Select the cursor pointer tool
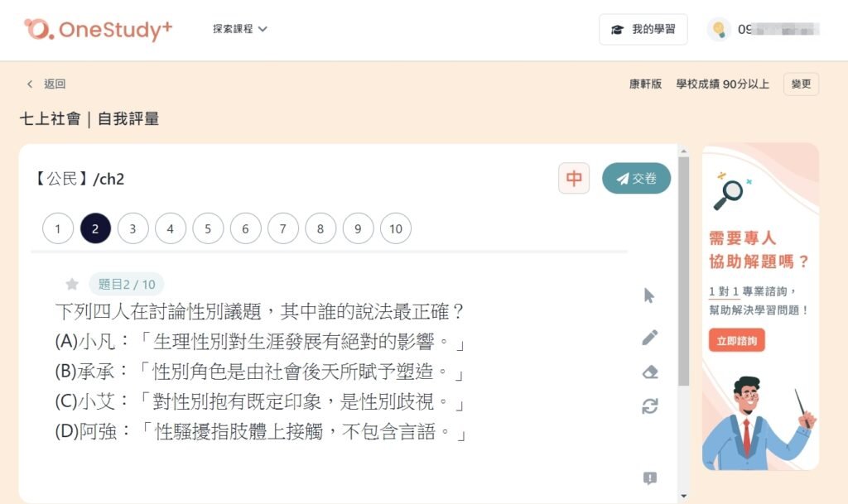This screenshot has height=504, width=848. (649, 295)
